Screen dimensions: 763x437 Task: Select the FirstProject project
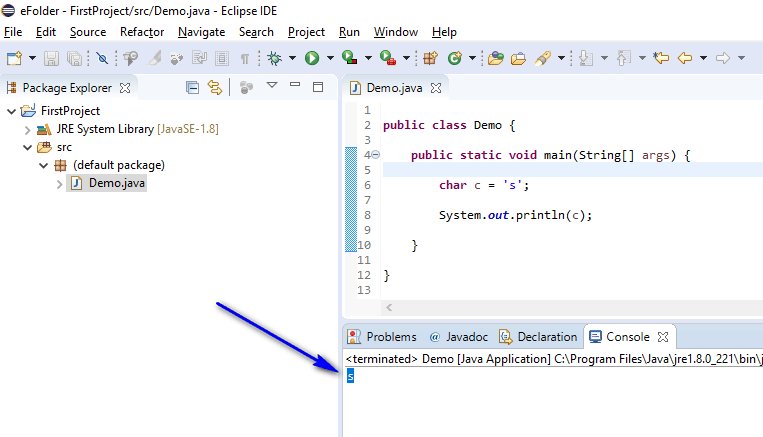coord(70,111)
